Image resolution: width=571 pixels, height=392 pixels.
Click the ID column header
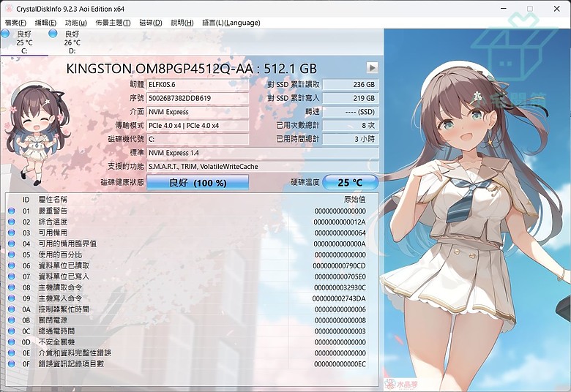26,200
